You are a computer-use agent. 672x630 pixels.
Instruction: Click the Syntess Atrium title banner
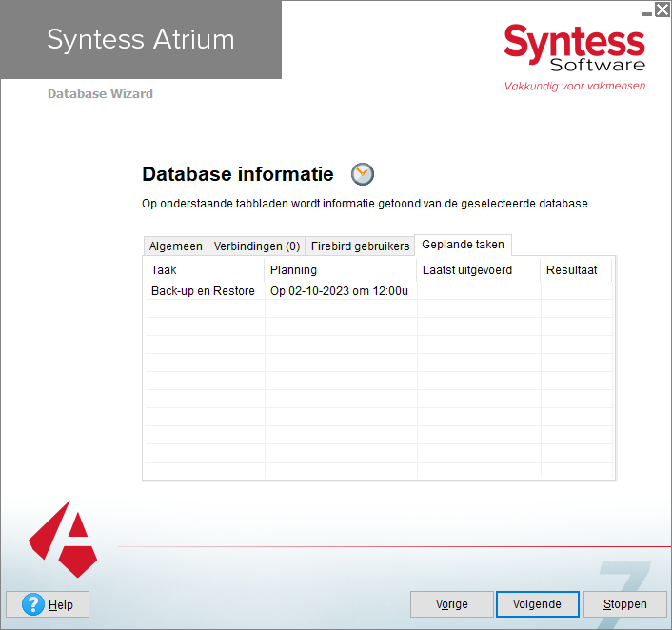[141, 39]
